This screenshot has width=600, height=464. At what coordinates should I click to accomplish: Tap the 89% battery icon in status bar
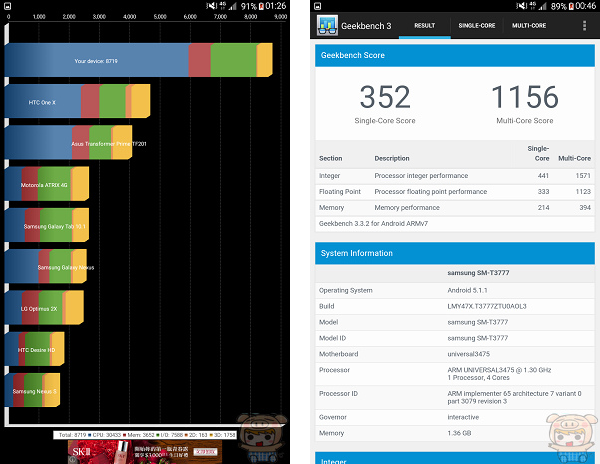click(571, 6)
